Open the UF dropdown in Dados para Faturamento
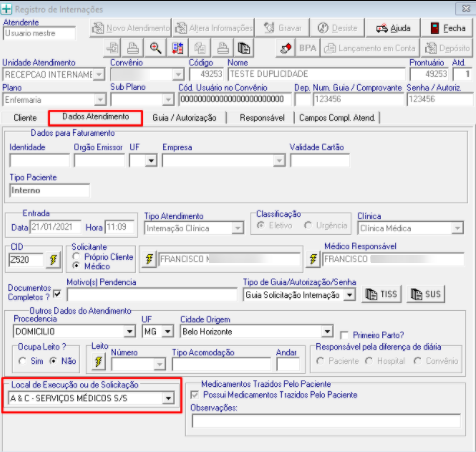This screenshot has width=476, height=452. (x=151, y=161)
